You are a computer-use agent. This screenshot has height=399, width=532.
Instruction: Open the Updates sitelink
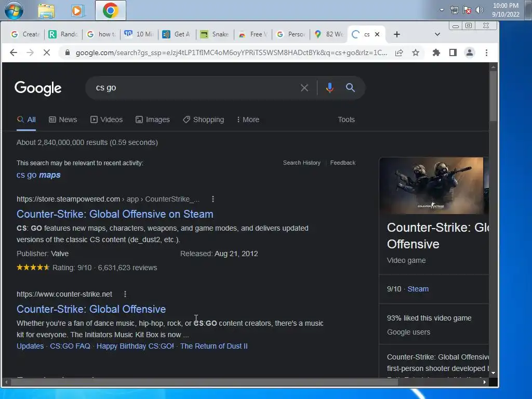30,346
